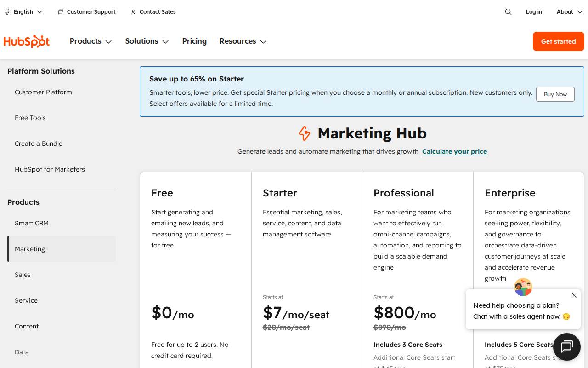This screenshot has width=588, height=368.
Task: Click the $7/mo/seat price
Action: (296, 313)
